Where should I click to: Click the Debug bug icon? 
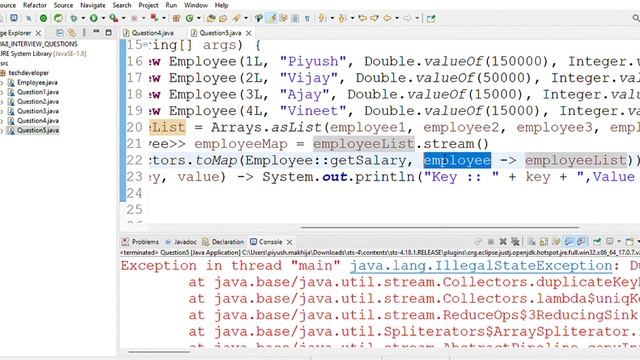coord(73,18)
